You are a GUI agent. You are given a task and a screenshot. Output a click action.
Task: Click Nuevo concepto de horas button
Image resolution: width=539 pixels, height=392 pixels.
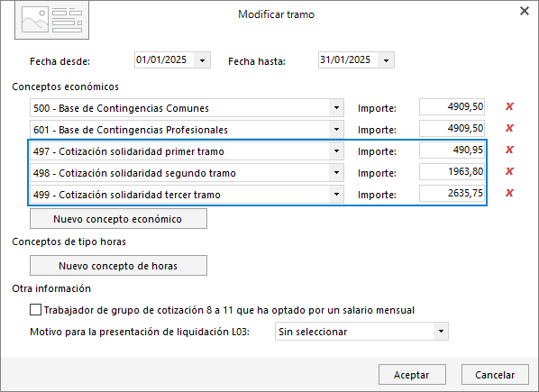coord(118,266)
